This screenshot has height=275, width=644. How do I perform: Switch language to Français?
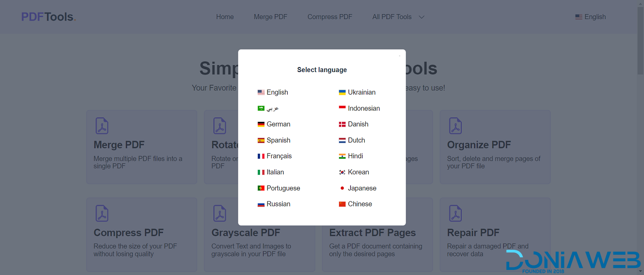(x=279, y=156)
